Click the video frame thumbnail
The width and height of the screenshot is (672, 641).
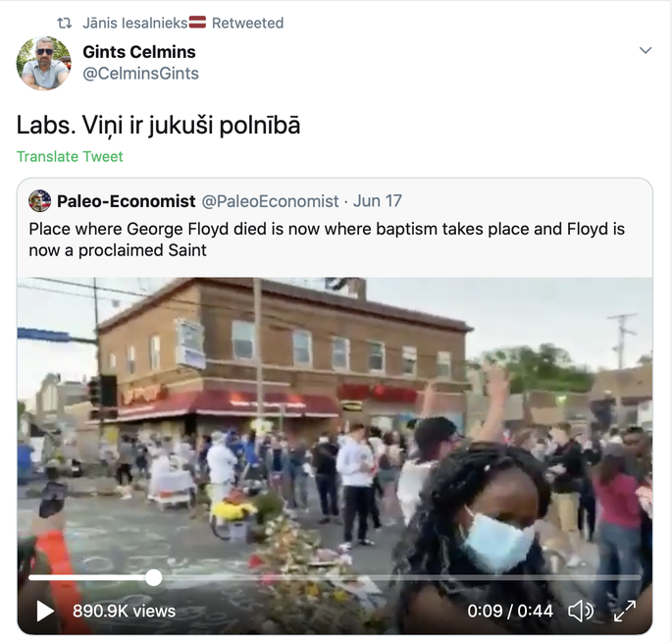tap(335, 429)
